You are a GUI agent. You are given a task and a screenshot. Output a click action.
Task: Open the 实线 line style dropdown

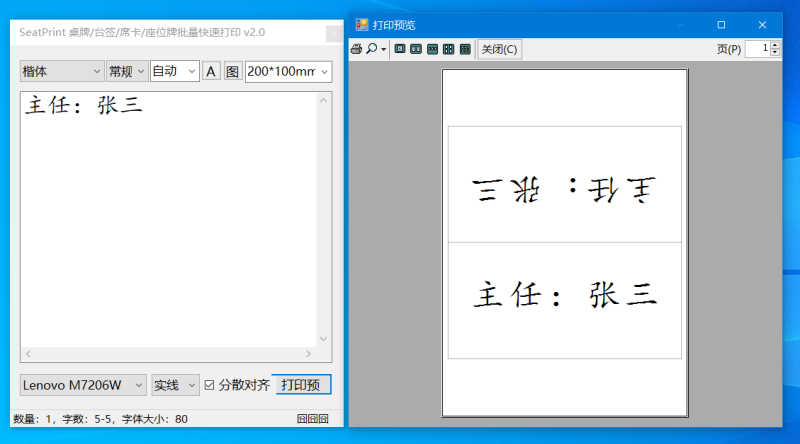coord(175,385)
